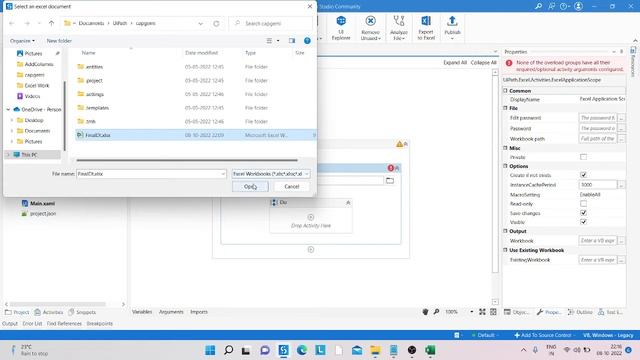Open the Output panel tab
Image resolution: width=640 pixels, height=360 pixels.
click(10, 323)
